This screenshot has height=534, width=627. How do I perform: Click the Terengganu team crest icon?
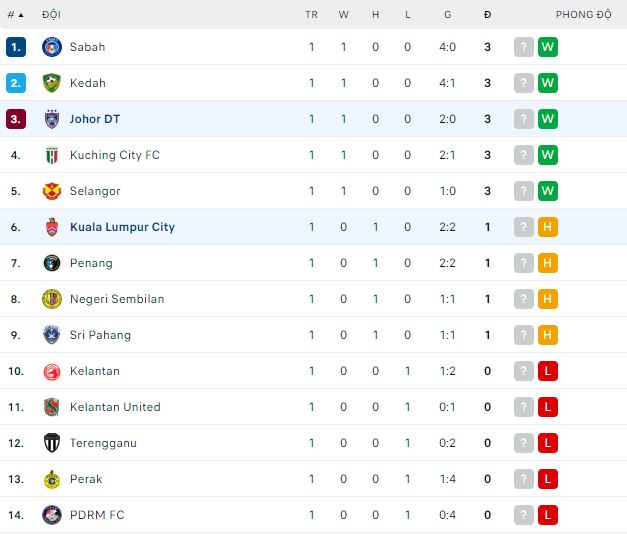52,443
